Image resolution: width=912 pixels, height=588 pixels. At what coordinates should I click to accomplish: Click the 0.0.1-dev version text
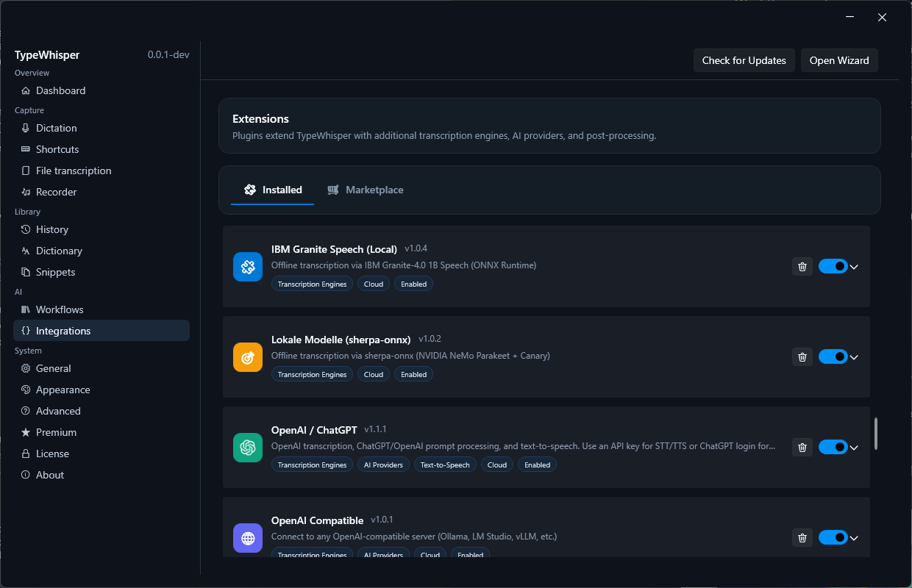(x=168, y=55)
